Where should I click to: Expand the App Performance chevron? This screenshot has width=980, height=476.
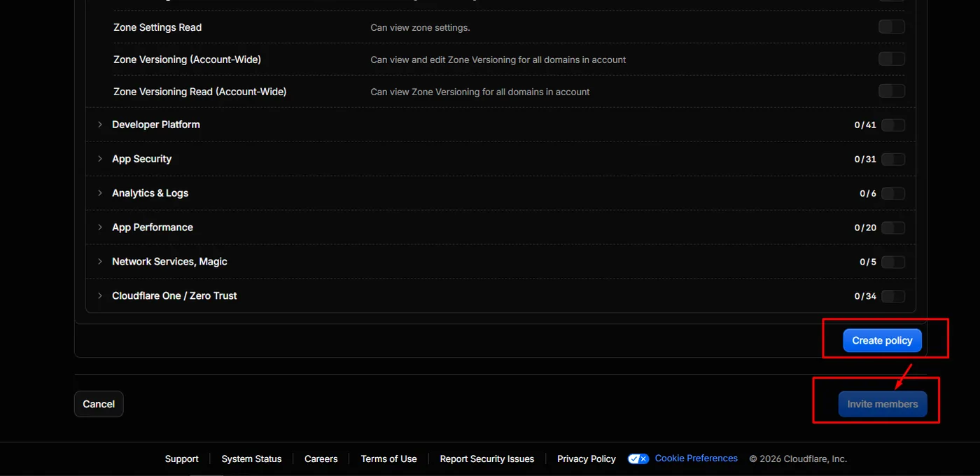pos(100,227)
